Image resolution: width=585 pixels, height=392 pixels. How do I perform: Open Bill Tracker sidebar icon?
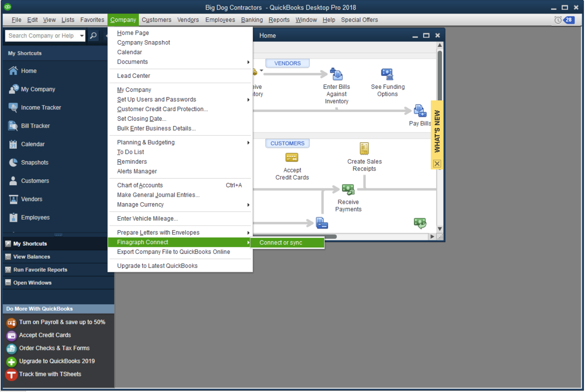coord(13,126)
